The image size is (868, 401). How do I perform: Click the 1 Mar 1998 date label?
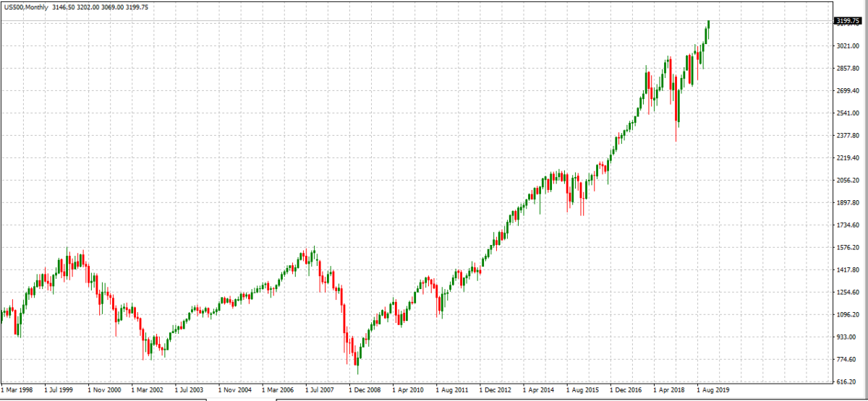coord(16,388)
